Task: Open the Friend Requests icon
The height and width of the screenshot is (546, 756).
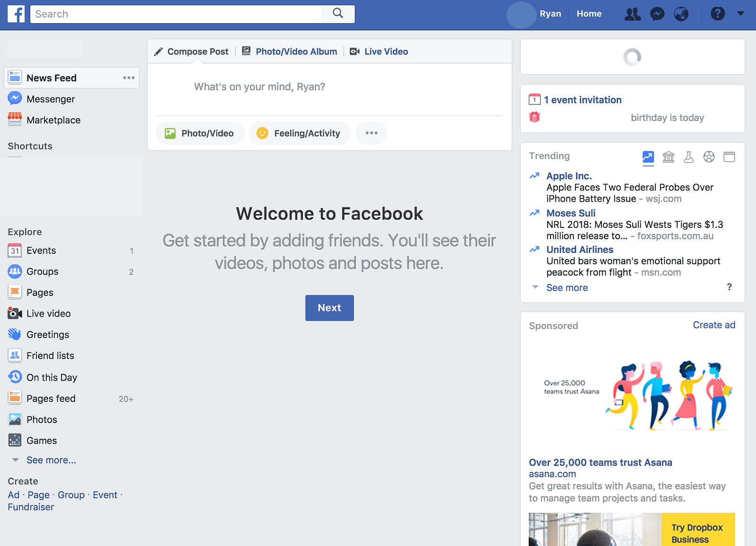Action: point(633,14)
